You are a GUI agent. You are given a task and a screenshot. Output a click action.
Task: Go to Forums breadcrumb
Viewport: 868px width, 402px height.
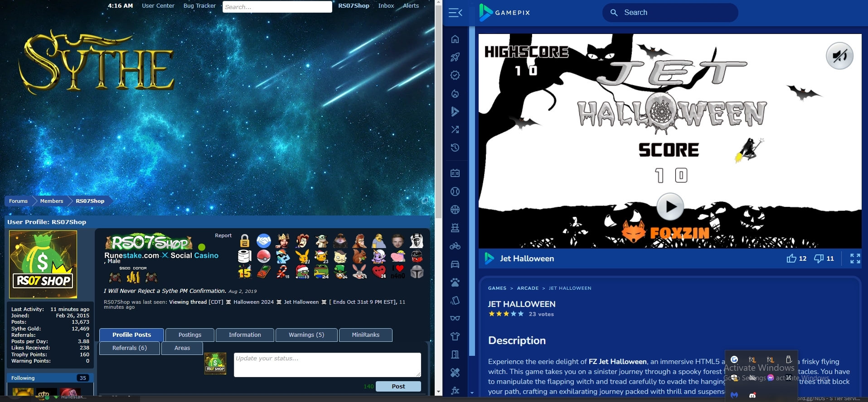tap(18, 201)
